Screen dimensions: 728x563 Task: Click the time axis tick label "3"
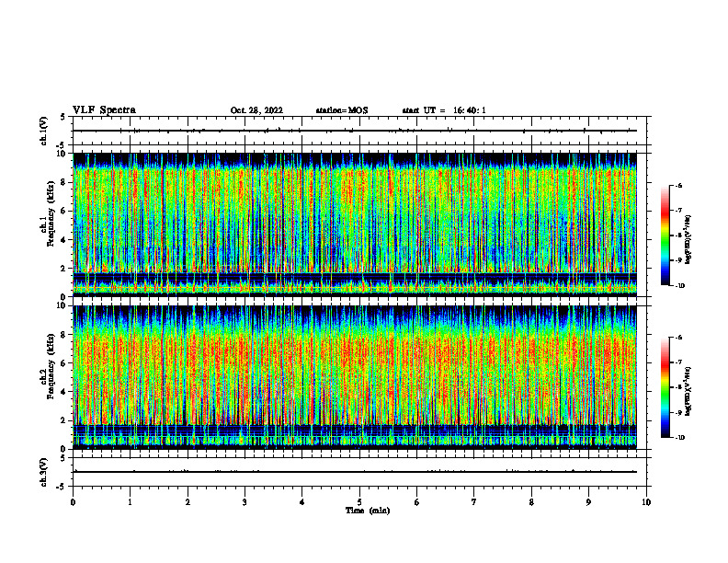[245, 502]
